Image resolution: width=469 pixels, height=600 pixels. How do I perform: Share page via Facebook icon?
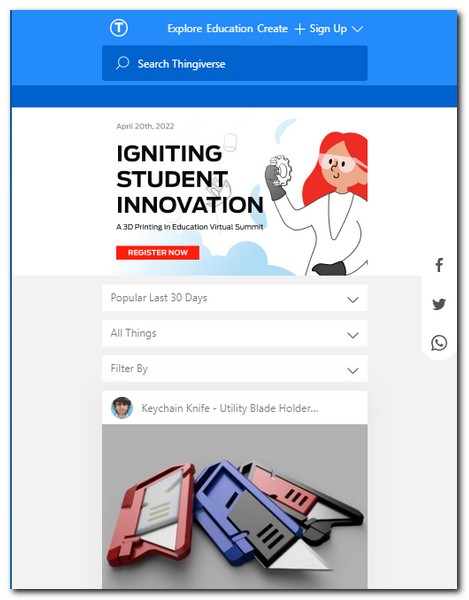coord(439,265)
